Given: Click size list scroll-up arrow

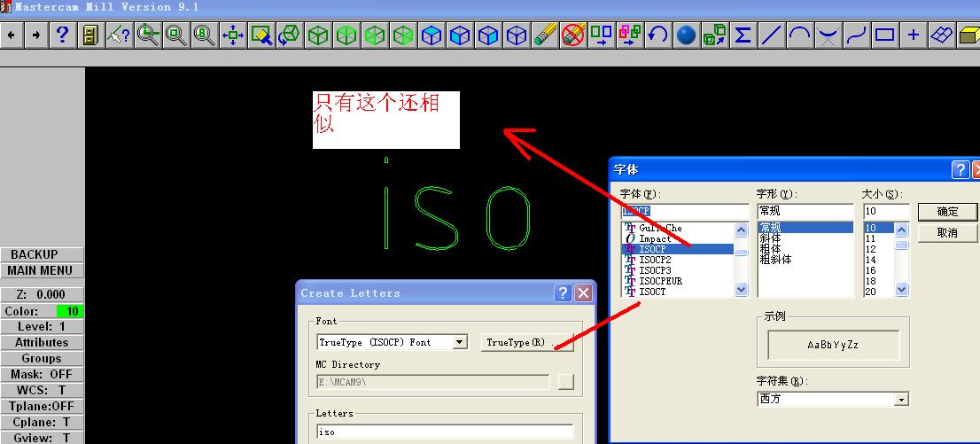Looking at the screenshot, I should click(x=901, y=230).
